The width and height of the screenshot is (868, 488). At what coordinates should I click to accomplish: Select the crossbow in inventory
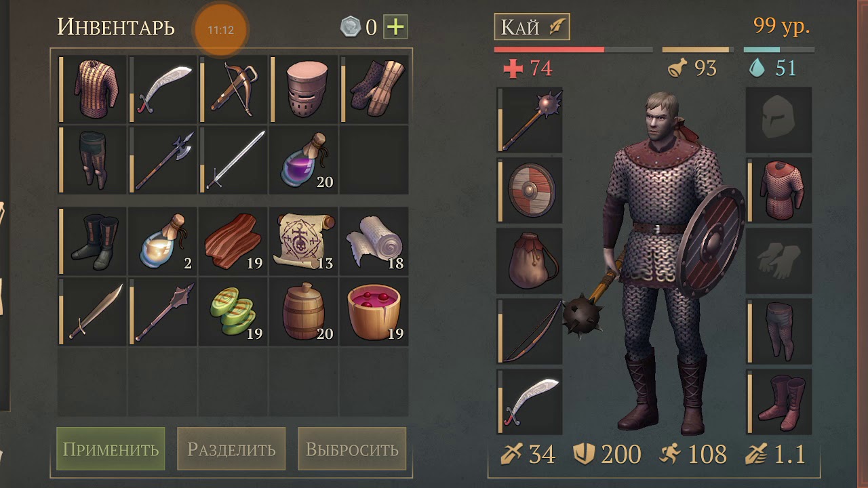pyautogui.click(x=233, y=89)
